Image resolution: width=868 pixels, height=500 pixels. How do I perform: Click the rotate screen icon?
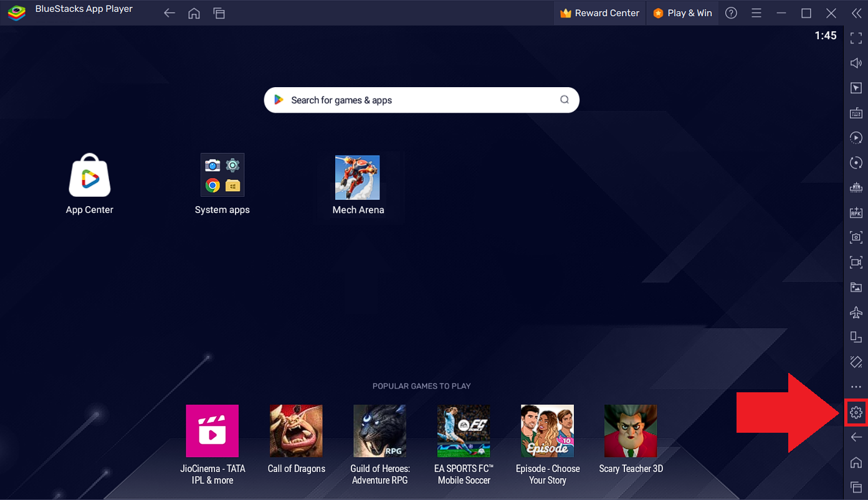pos(856,362)
